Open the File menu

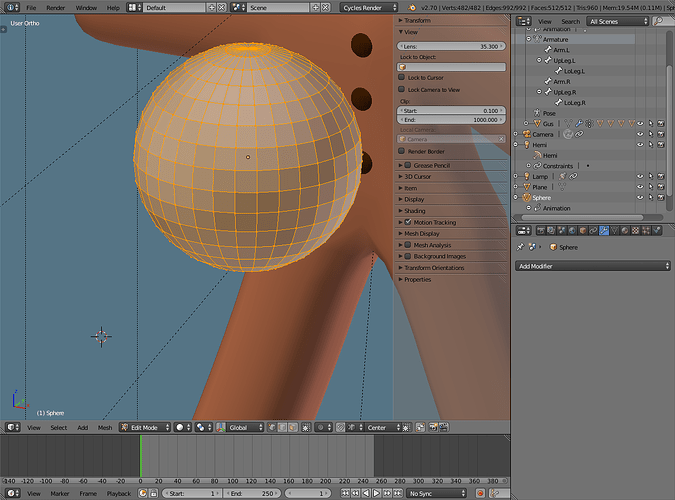pos(31,8)
